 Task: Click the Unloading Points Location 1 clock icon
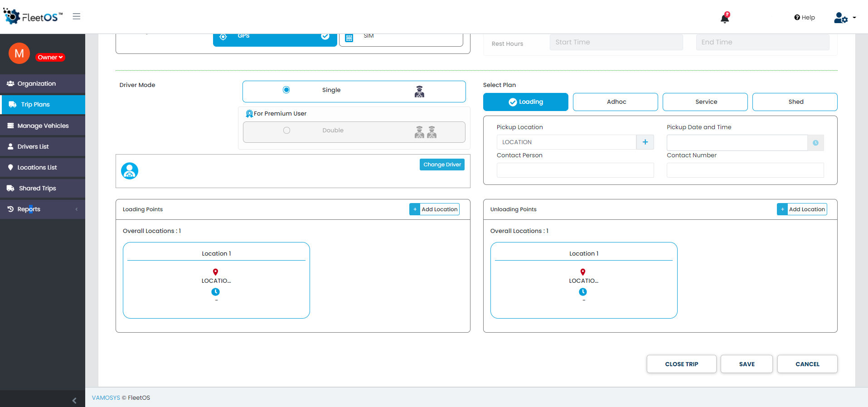(x=583, y=292)
